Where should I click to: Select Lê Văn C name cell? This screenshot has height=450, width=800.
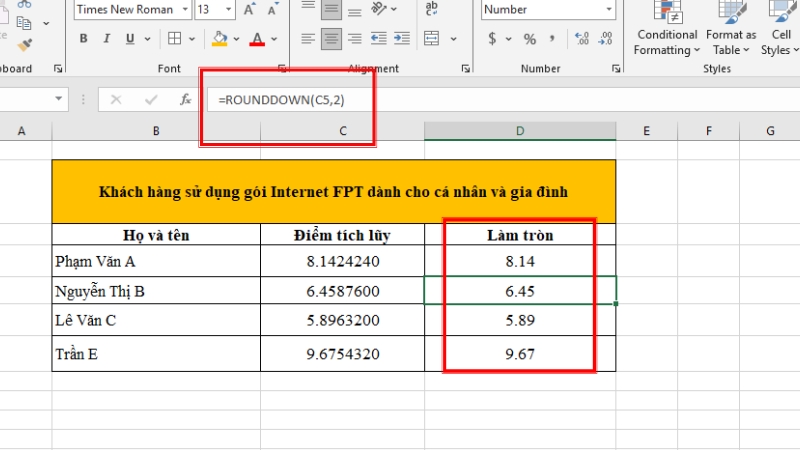[156, 320]
